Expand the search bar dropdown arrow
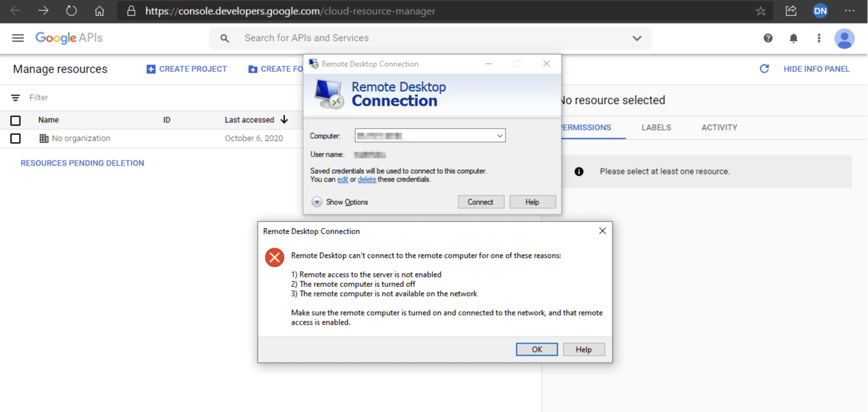868x412 pixels. pos(637,38)
